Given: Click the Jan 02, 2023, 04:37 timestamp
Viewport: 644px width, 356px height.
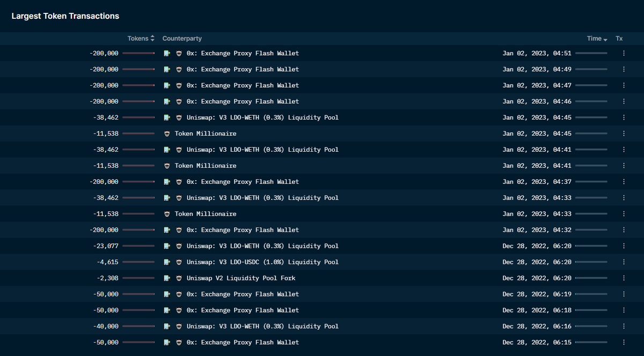Looking at the screenshot, I should click(x=537, y=182).
